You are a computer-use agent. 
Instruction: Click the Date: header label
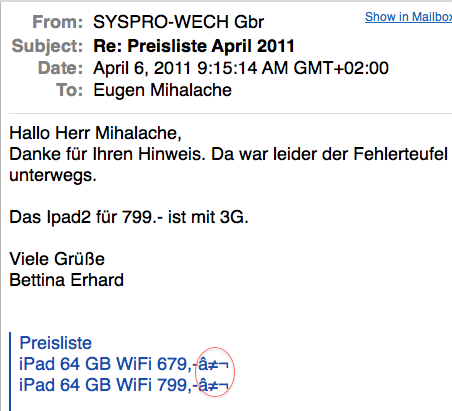[60, 68]
